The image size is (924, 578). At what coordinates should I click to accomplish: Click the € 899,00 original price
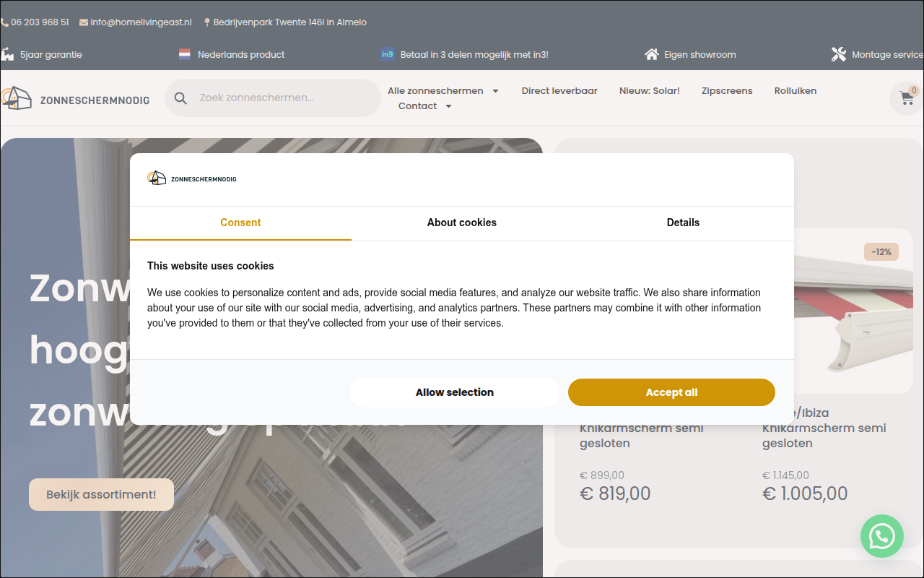coord(602,475)
